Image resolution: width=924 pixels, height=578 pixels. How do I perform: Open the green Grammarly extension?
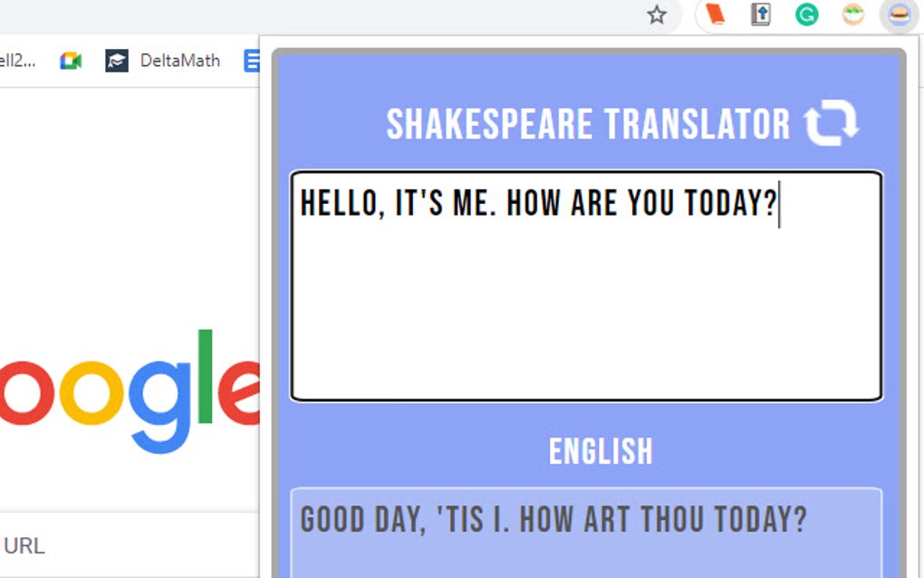(x=806, y=14)
